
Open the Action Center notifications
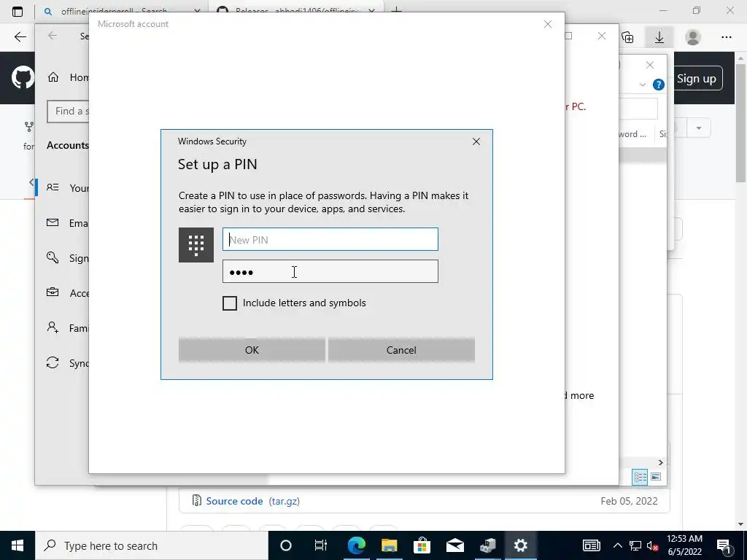click(x=724, y=545)
